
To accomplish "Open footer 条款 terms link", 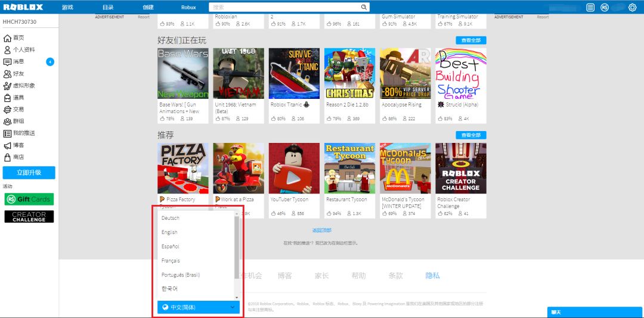I will pos(395,276).
